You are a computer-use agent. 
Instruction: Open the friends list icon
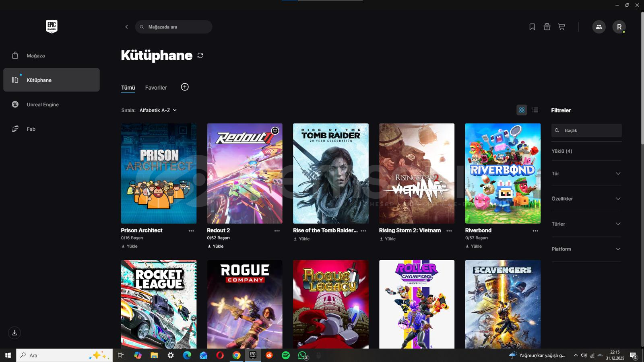coord(599,27)
